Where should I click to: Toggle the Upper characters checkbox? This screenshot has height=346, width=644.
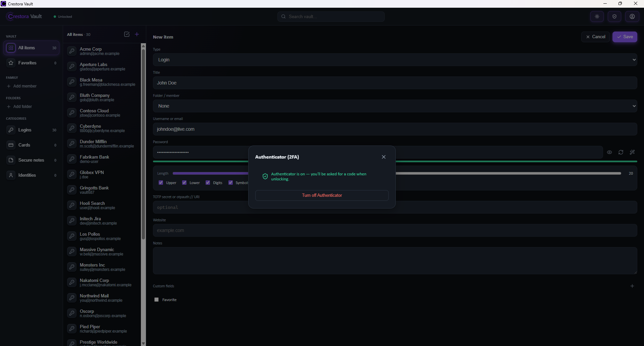click(161, 183)
